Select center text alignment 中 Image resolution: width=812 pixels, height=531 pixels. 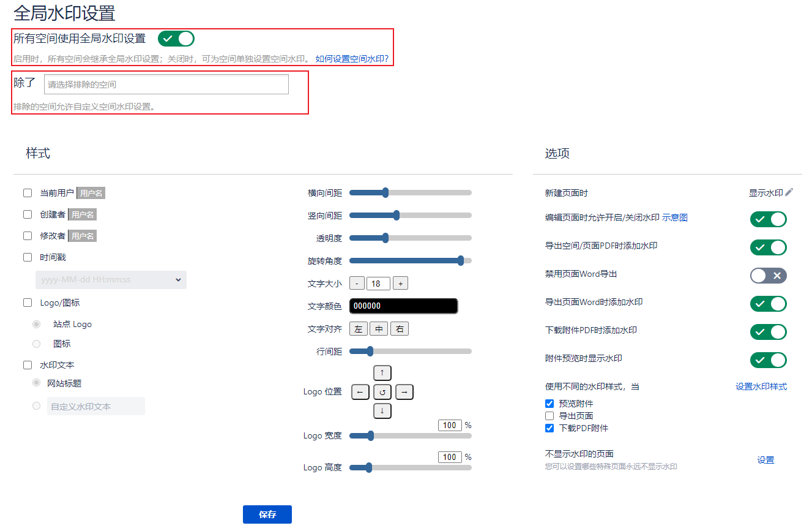379,329
